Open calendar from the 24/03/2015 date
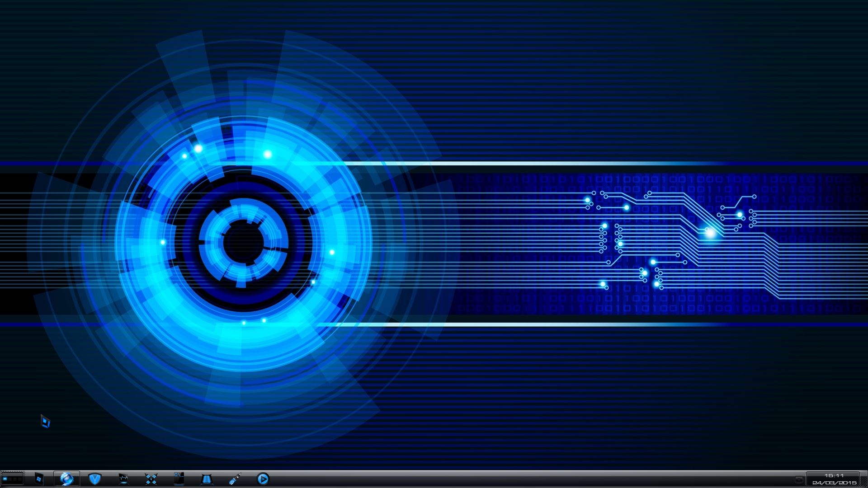 (834, 483)
